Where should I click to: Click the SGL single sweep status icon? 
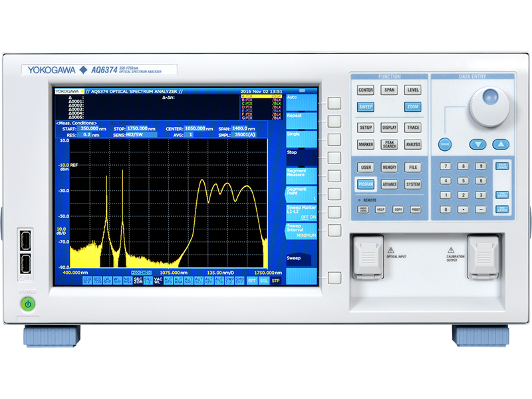point(263,280)
